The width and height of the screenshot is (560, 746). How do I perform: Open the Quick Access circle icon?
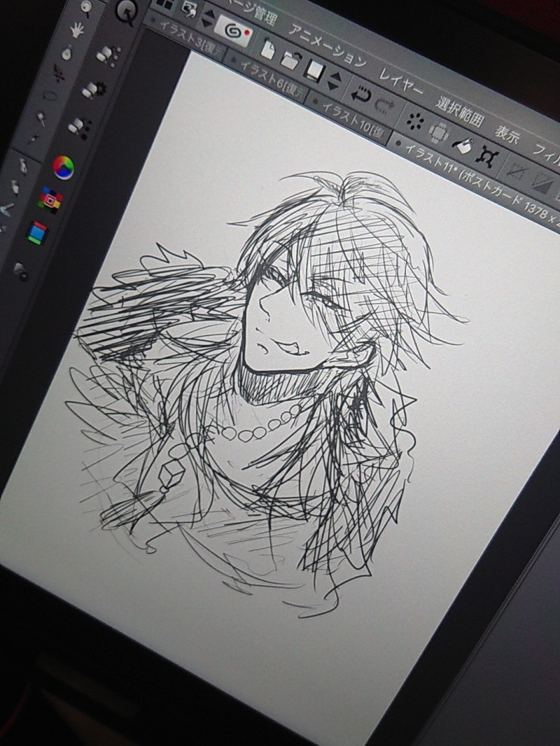tap(127, 13)
